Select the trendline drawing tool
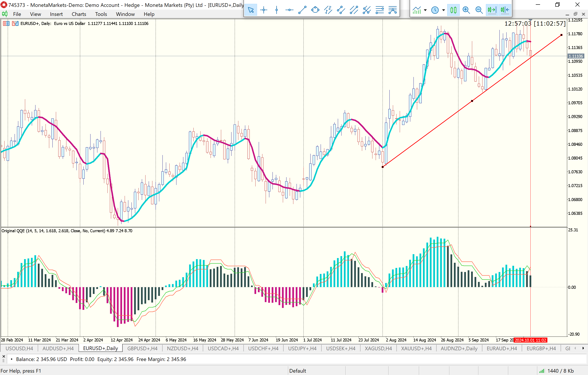The width and height of the screenshot is (588, 375). [302, 10]
